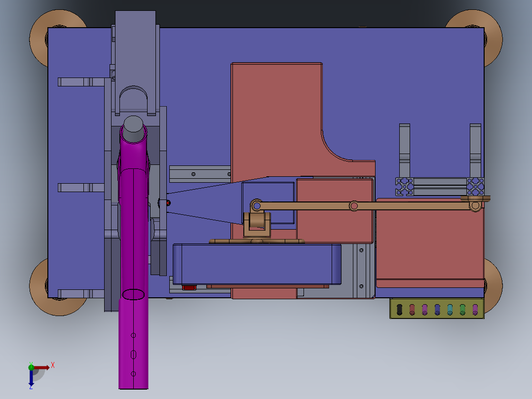Select left pivot eye of tan linkage
The height and width of the screenshot is (399, 532).
click(x=257, y=206)
